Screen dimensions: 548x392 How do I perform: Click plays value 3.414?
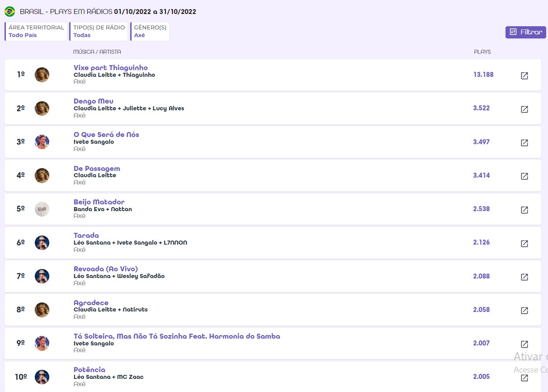pos(482,175)
